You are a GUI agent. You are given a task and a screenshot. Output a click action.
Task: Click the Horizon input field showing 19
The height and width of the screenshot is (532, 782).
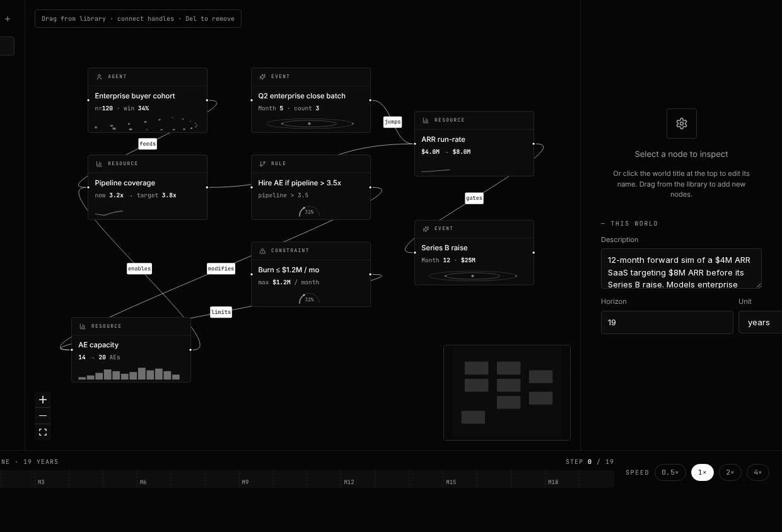[667, 322]
